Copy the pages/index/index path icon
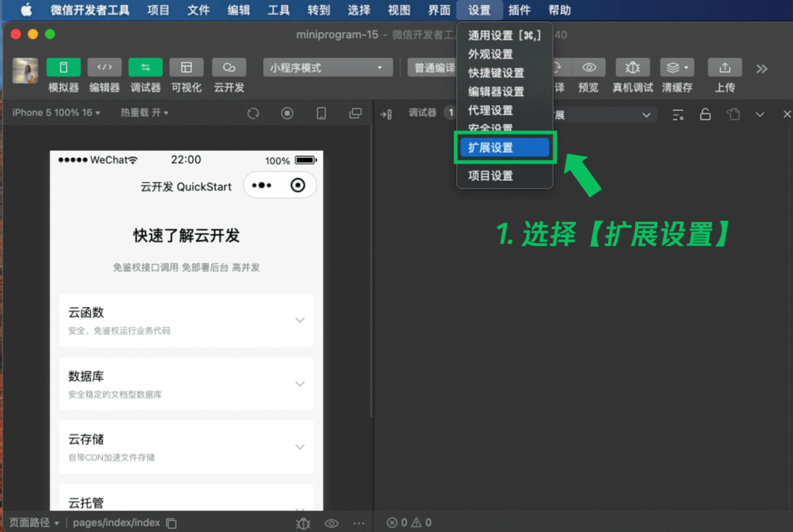Viewport: 793px width, 532px height. pos(172,523)
